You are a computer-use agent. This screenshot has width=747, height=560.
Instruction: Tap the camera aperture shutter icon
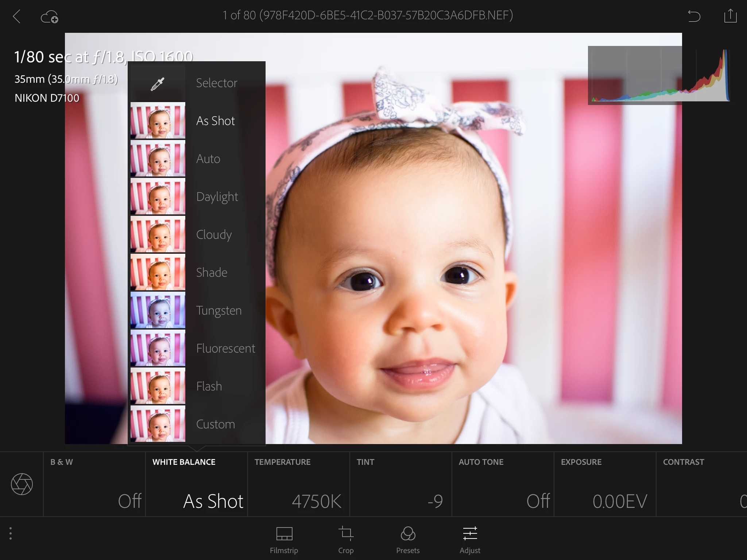click(x=22, y=484)
